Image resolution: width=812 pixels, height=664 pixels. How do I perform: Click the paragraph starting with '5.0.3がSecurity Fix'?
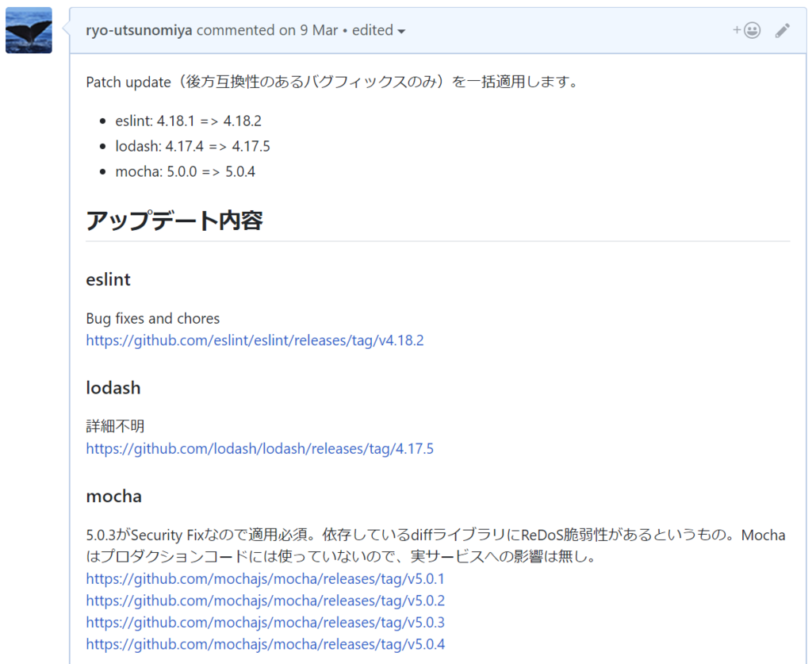pos(435,545)
